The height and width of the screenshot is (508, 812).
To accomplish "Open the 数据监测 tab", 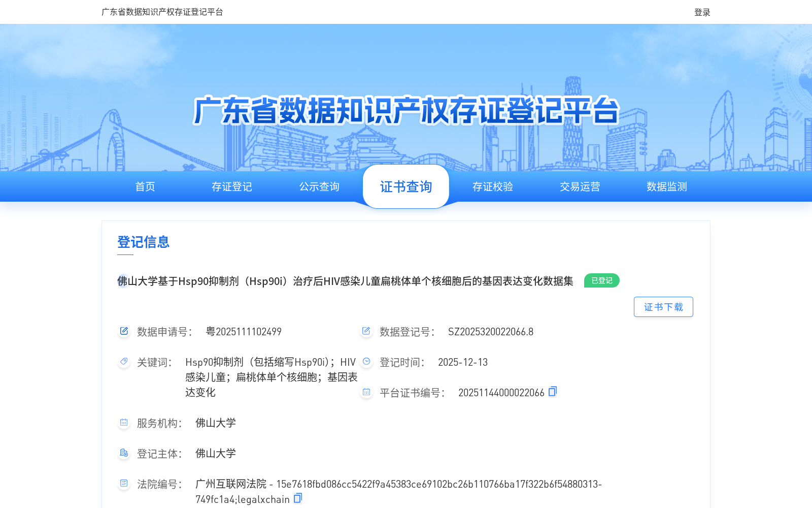I will tap(667, 187).
